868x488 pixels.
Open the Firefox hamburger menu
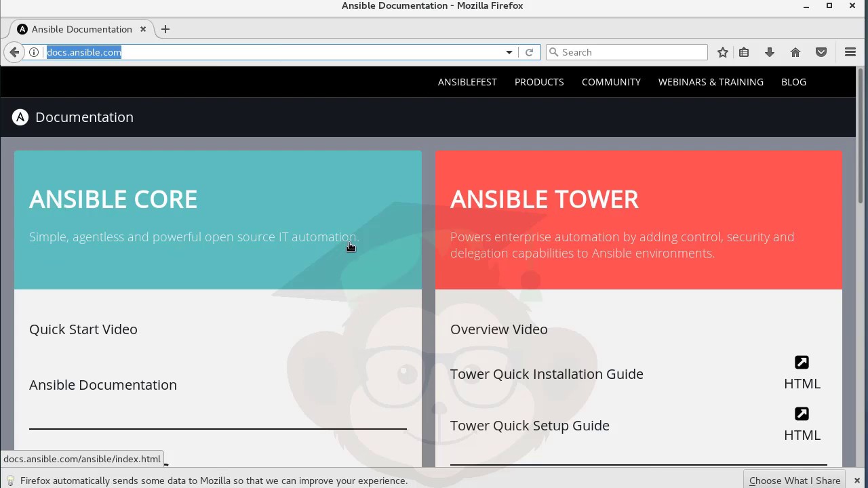[x=850, y=52]
